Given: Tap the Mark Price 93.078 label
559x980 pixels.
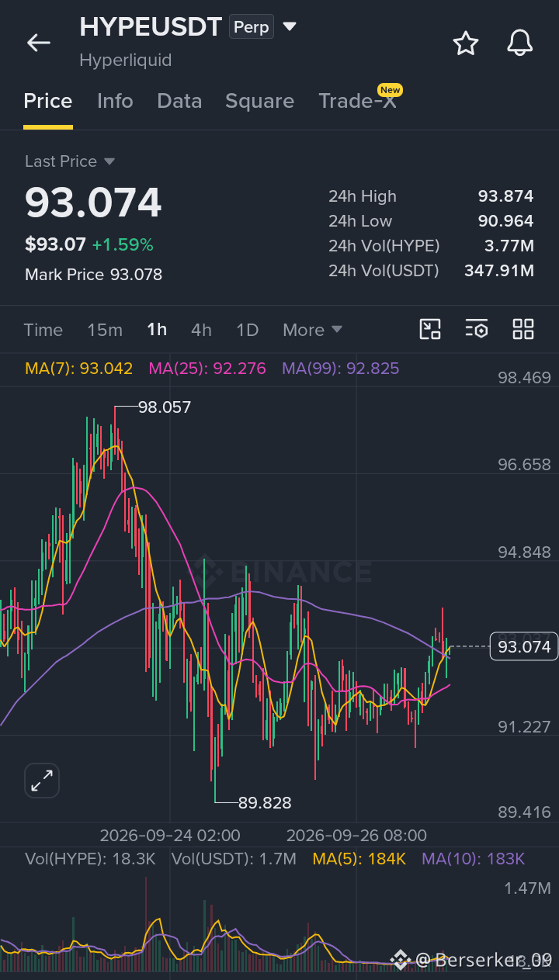Looking at the screenshot, I should tap(93, 275).
